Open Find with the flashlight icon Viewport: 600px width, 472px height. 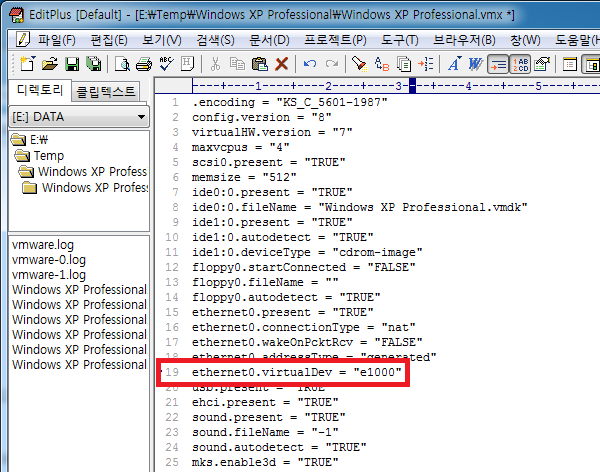coord(359,64)
